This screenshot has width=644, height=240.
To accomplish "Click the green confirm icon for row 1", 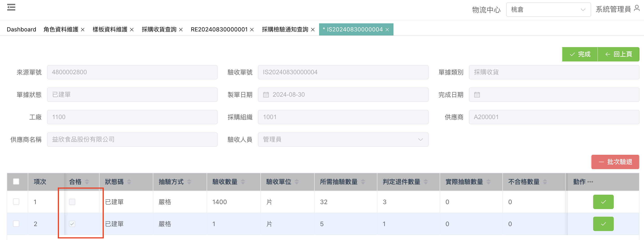I will coord(603,202).
